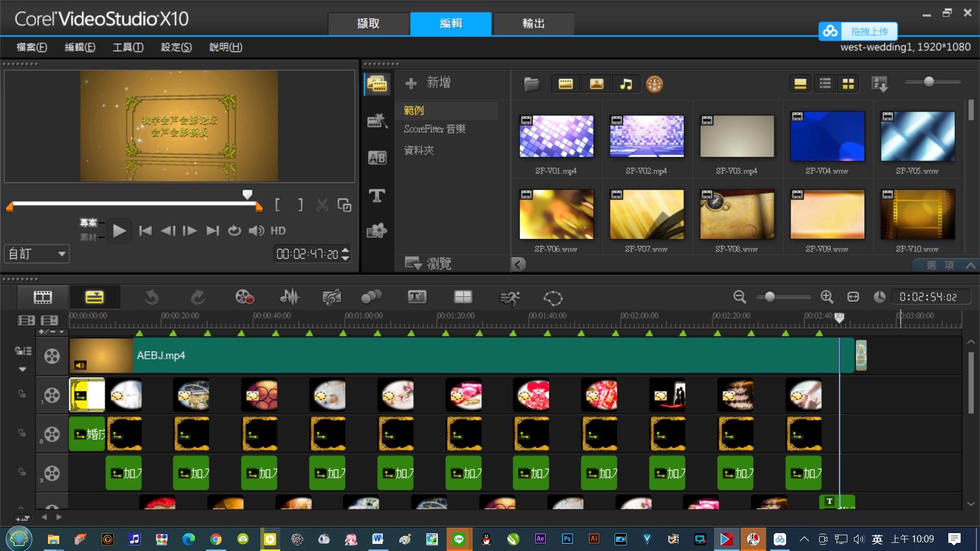Adjust the library thumbnail size slider

929,82
